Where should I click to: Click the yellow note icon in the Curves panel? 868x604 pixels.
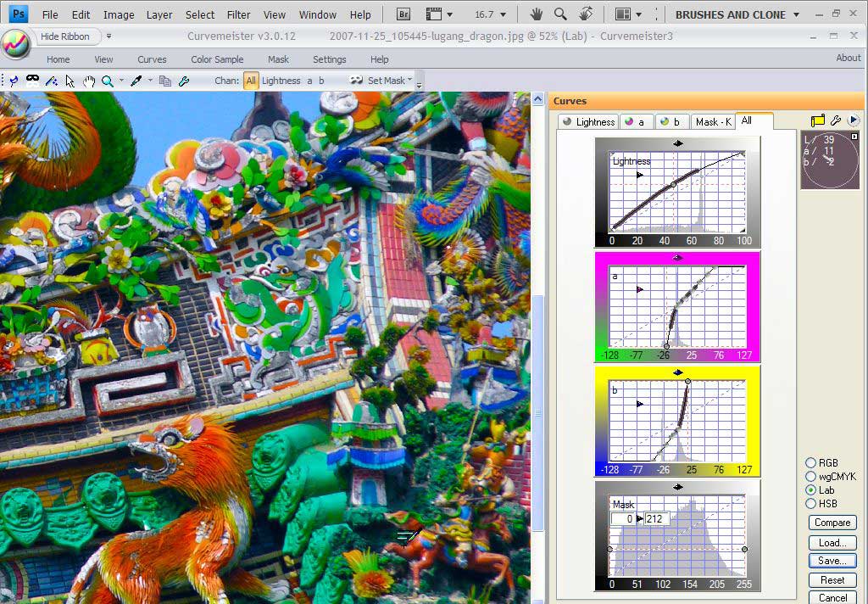818,120
